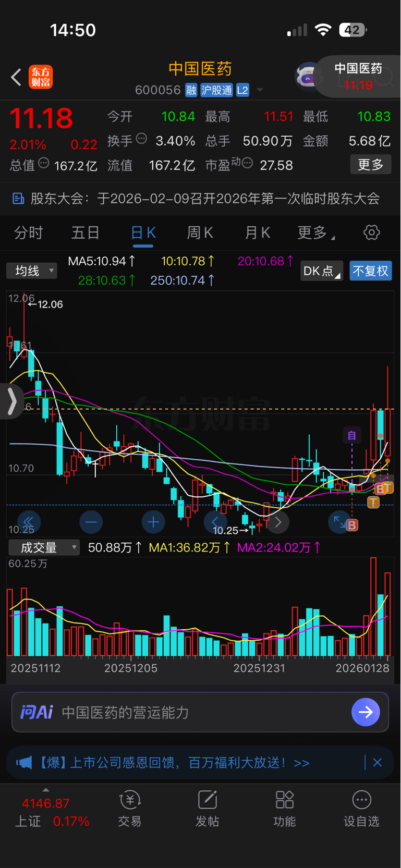Focus the 中国医药的营运能力 Ai input field
This screenshot has width=401, height=868.
coord(200,712)
